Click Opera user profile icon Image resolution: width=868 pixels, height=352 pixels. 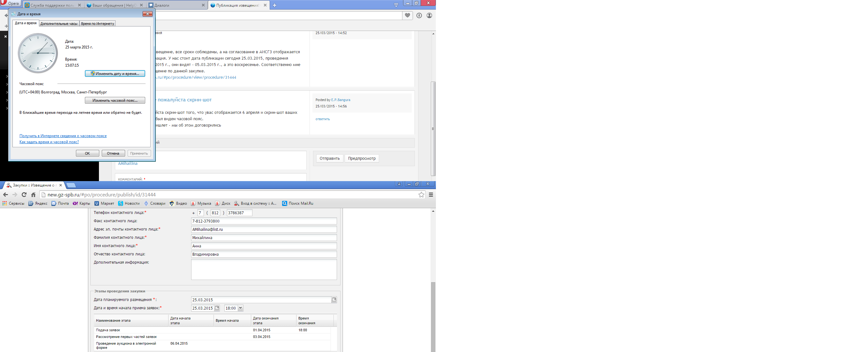(429, 16)
